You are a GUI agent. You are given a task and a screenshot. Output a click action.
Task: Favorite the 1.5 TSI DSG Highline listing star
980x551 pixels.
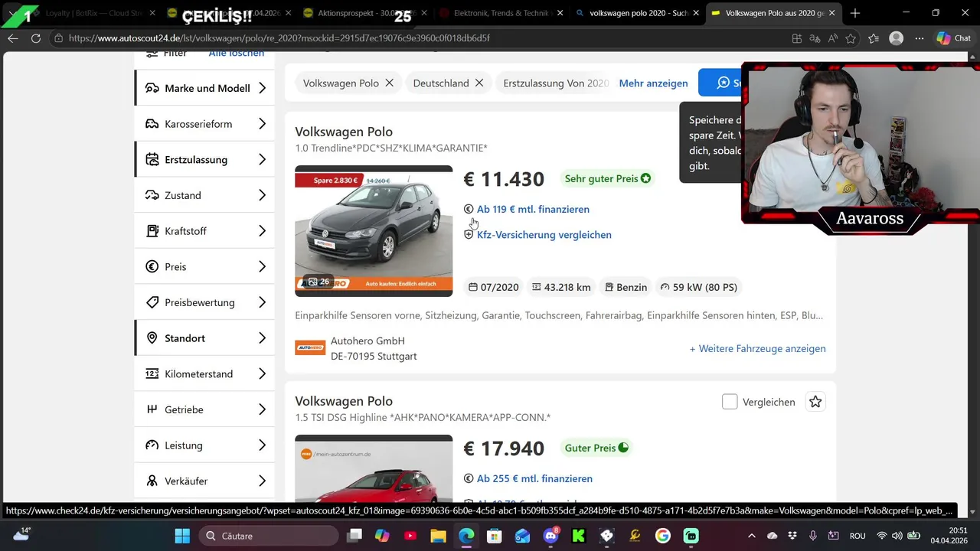tap(815, 402)
